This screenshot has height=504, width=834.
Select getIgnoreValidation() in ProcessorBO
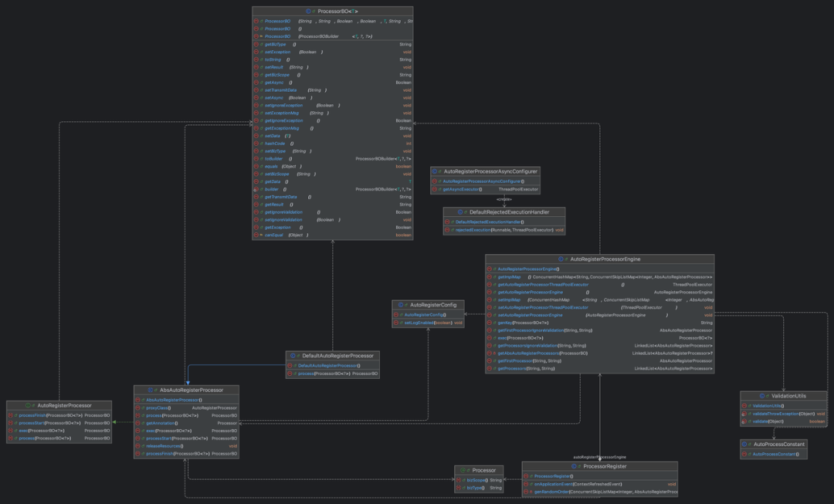[332, 212]
